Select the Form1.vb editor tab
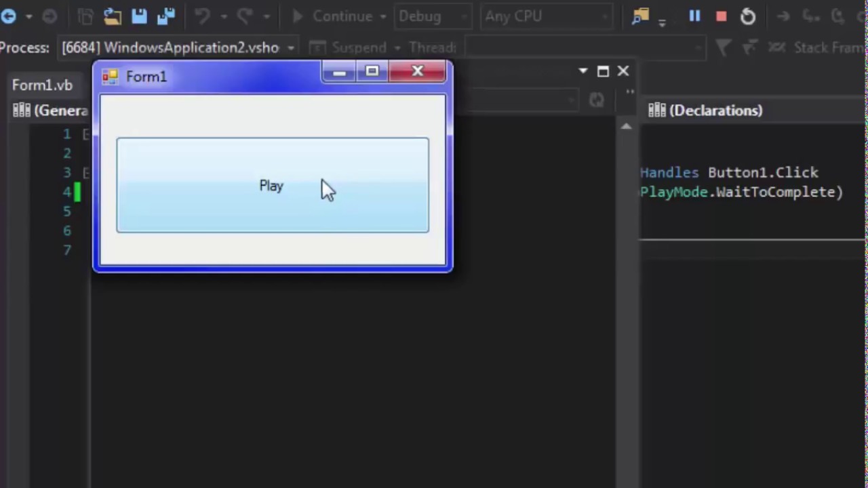 coord(42,85)
